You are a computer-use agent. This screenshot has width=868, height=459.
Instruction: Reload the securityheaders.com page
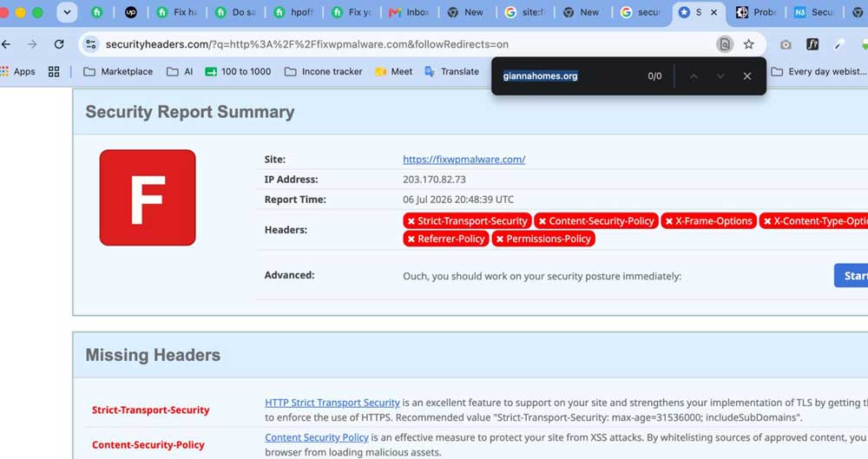tap(59, 44)
